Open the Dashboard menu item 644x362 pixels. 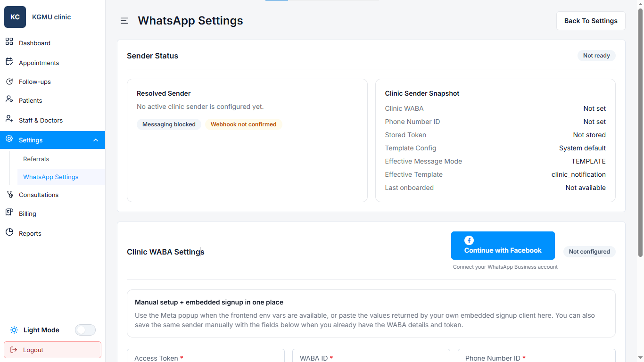click(x=52, y=43)
